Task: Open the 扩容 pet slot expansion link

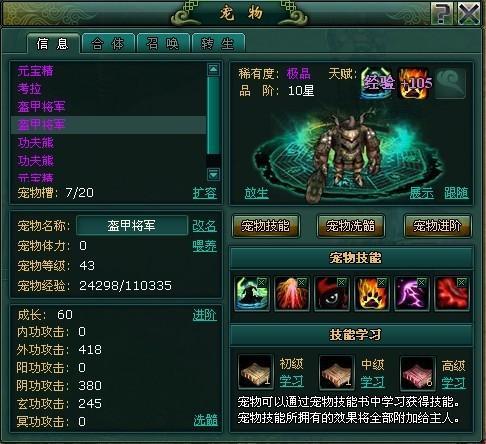Action: tap(205, 193)
